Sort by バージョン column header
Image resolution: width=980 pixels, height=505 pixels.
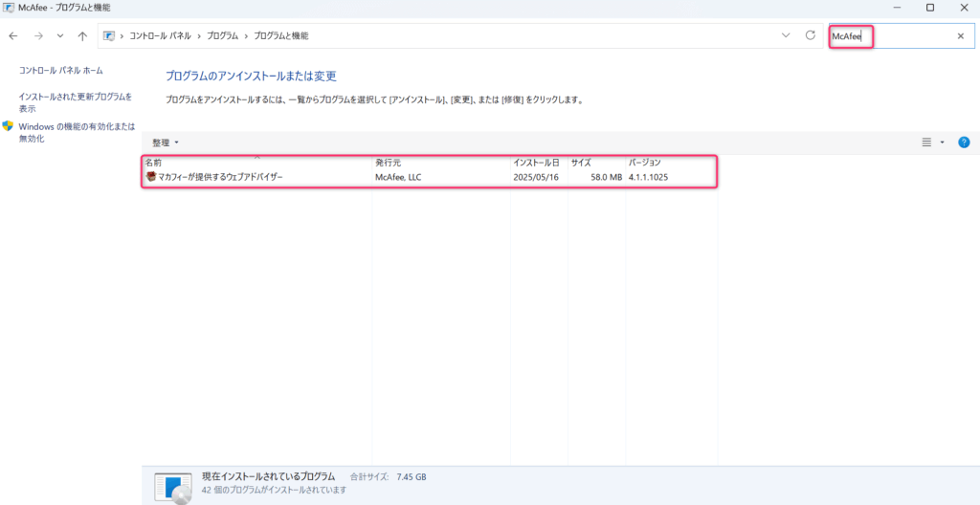(671, 163)
